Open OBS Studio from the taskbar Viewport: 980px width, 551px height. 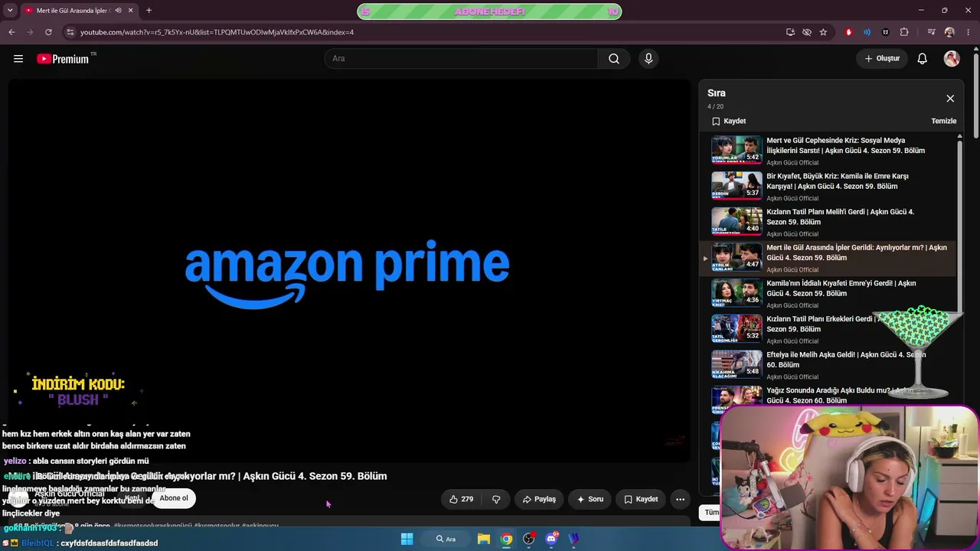[529, 539]
